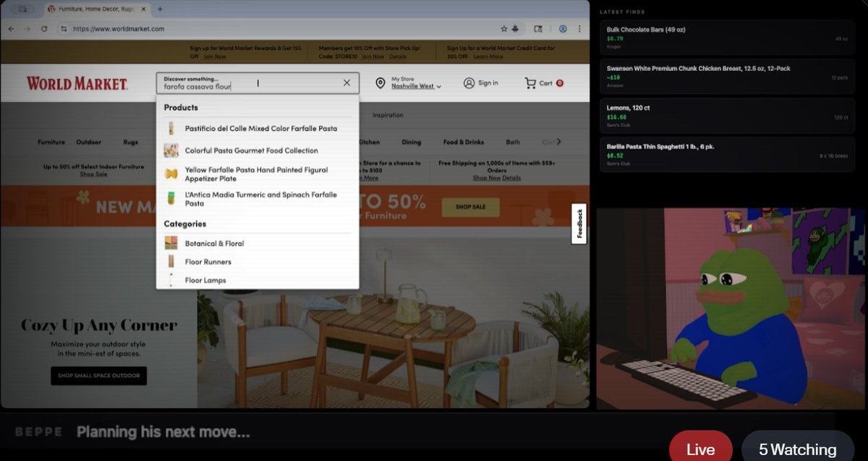868x461 pixels.
Task: Click the Yellow Farfalle plate thumbnail
Action: coord(171,174)
